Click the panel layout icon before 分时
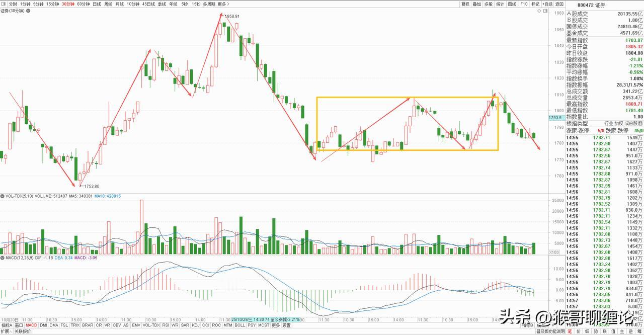644x335 pixels. (x=4, y=4)
